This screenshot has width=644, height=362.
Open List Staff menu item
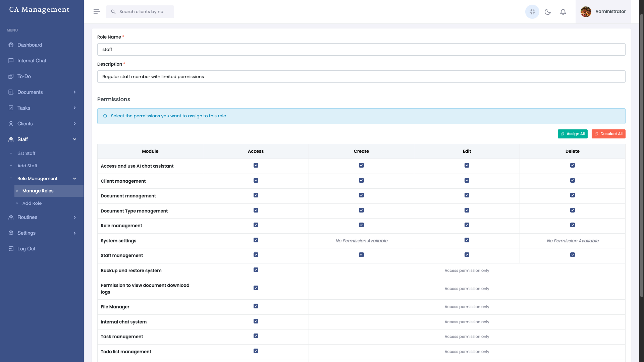click(26, 153)
